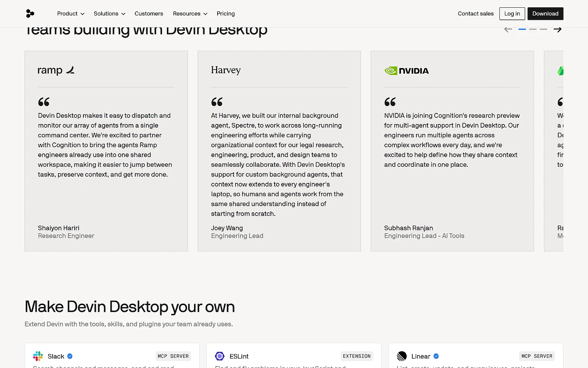Open the Product dropdown menu
This screenshot has width=588, height=368.
tap(71, 14)
